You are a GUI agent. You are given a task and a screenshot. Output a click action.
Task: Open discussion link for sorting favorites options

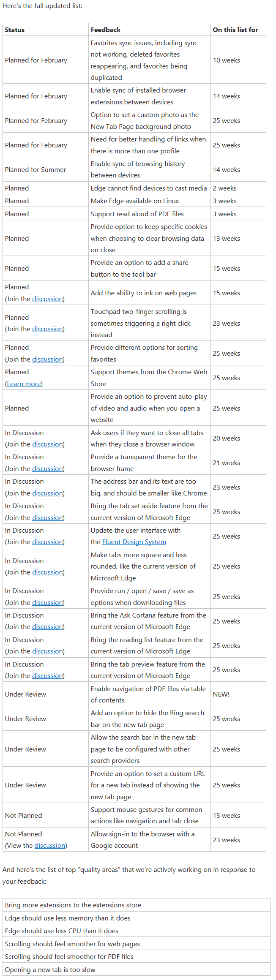coord(47,359)
